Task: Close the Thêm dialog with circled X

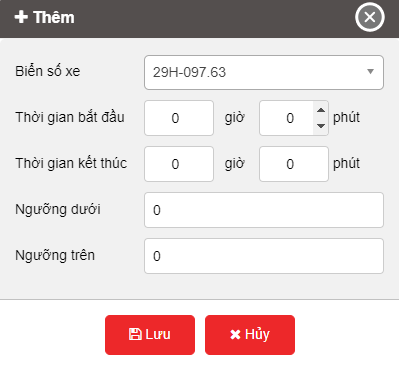Action: click(370, 17)
